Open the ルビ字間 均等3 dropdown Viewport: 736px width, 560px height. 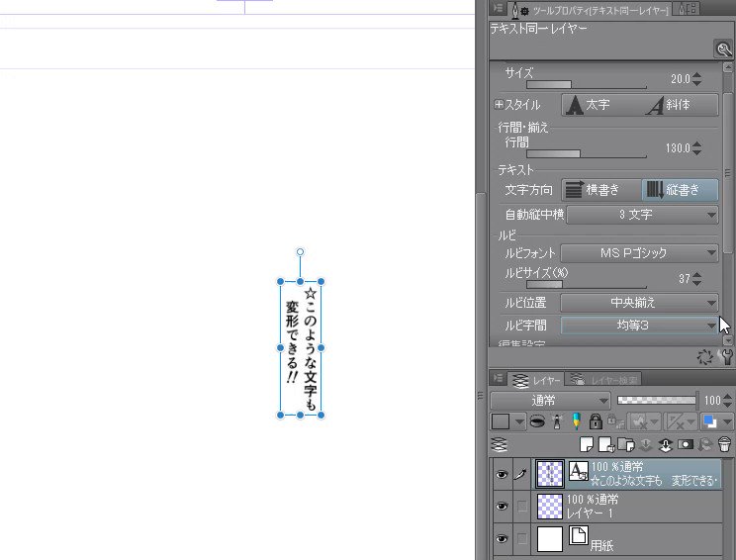[x=639, y=325]
